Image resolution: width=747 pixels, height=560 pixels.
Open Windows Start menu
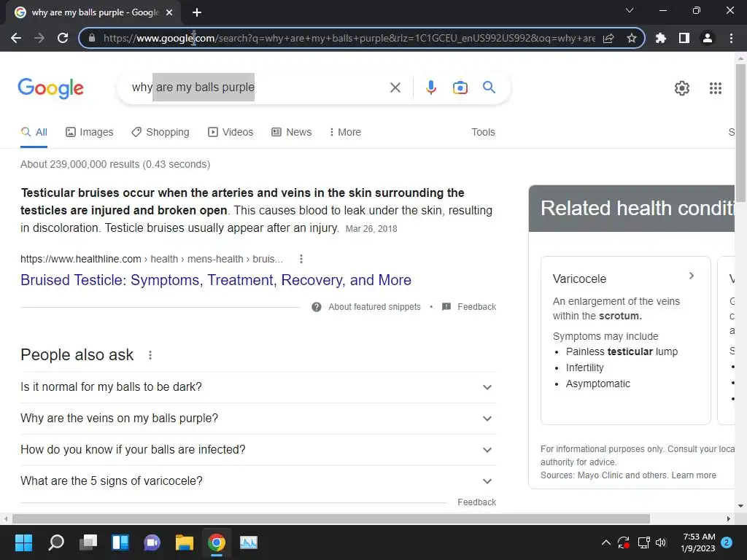tap(23, 542)
